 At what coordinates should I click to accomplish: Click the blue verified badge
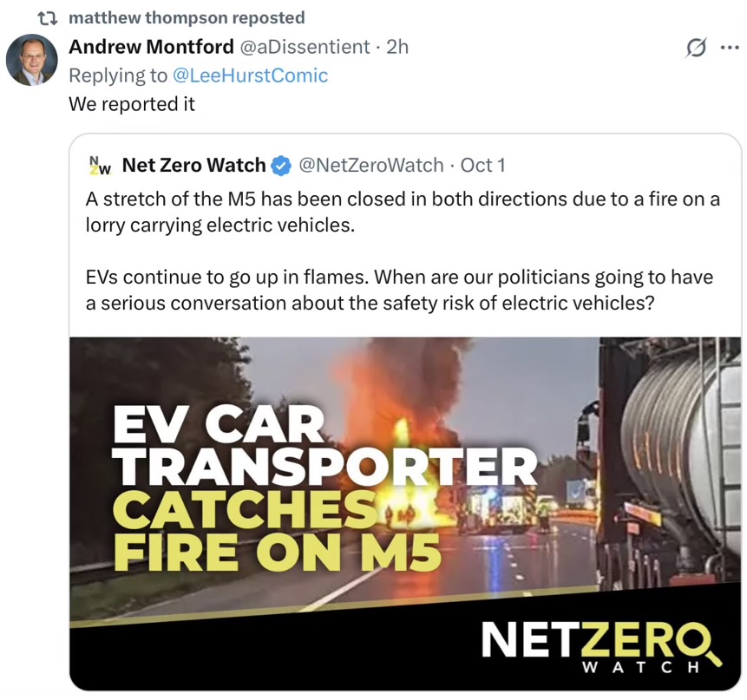[x=281, y=165]
